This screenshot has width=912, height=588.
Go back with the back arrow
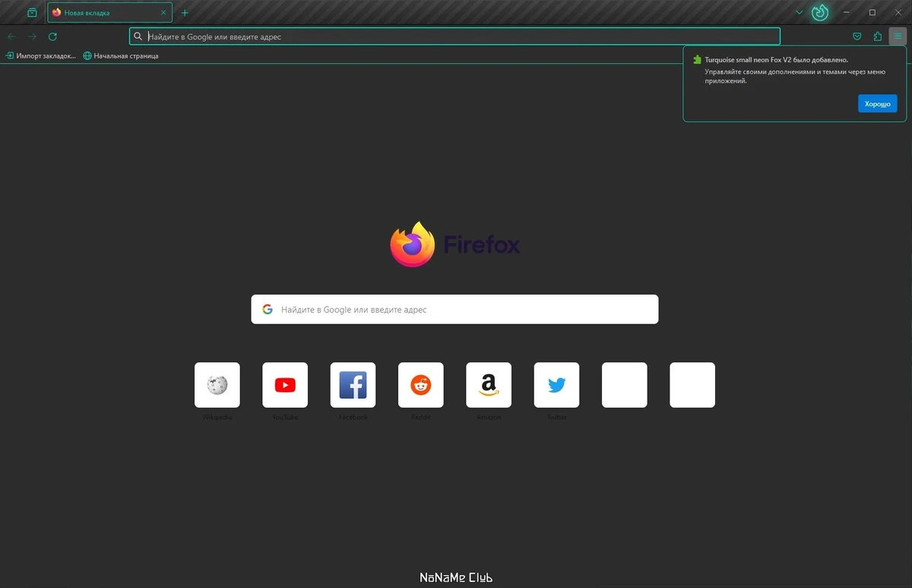point(11,36)
